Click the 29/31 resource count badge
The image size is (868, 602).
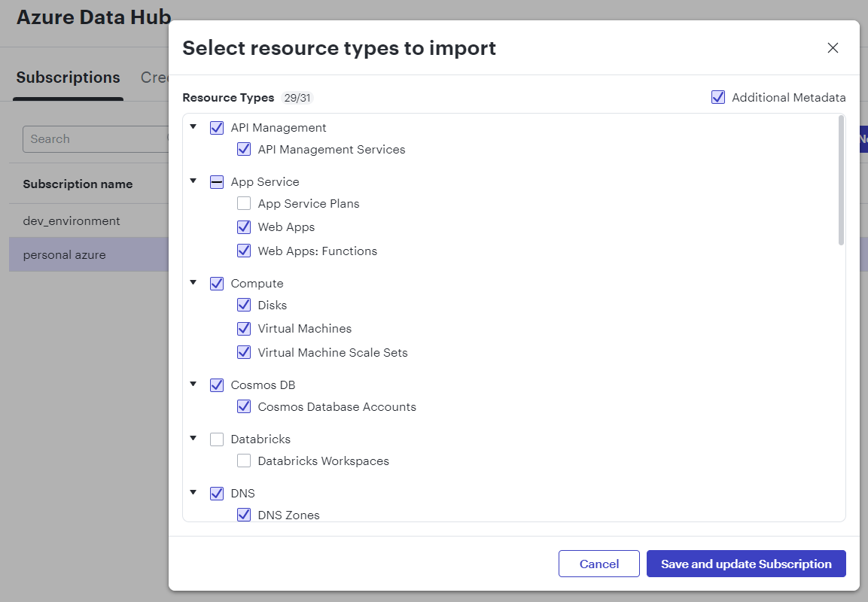tap(297, 98)
